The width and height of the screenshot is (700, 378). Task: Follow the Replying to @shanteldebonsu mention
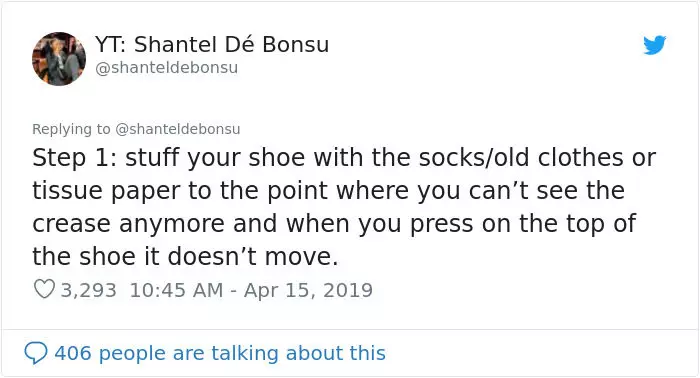(178, 129)
